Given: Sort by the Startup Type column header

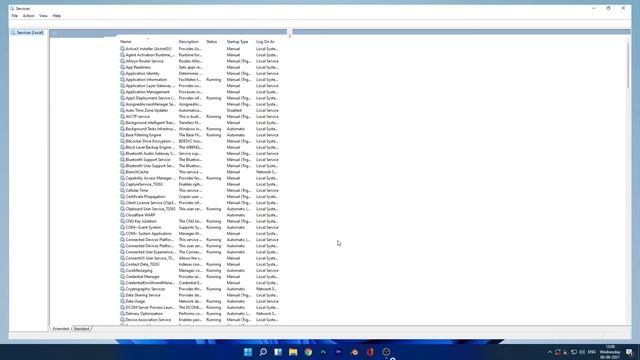Looking at the screenshot, I should pyautogui.click(x=237, y=42).
